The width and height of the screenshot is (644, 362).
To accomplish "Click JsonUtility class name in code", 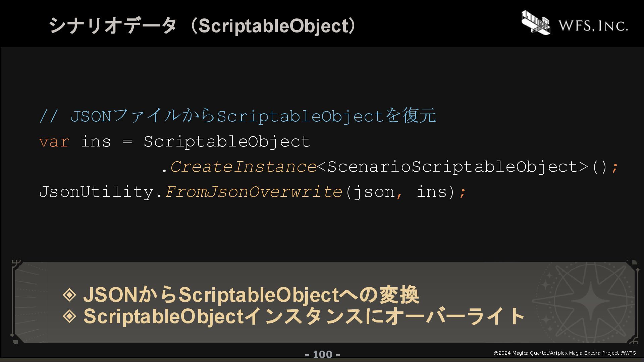I will (96, 192).
